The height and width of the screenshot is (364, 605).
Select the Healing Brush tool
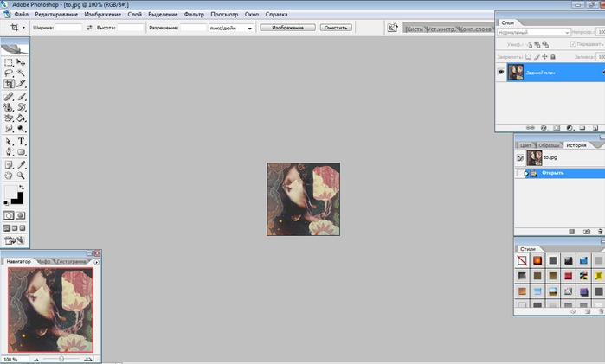[9, 96]
